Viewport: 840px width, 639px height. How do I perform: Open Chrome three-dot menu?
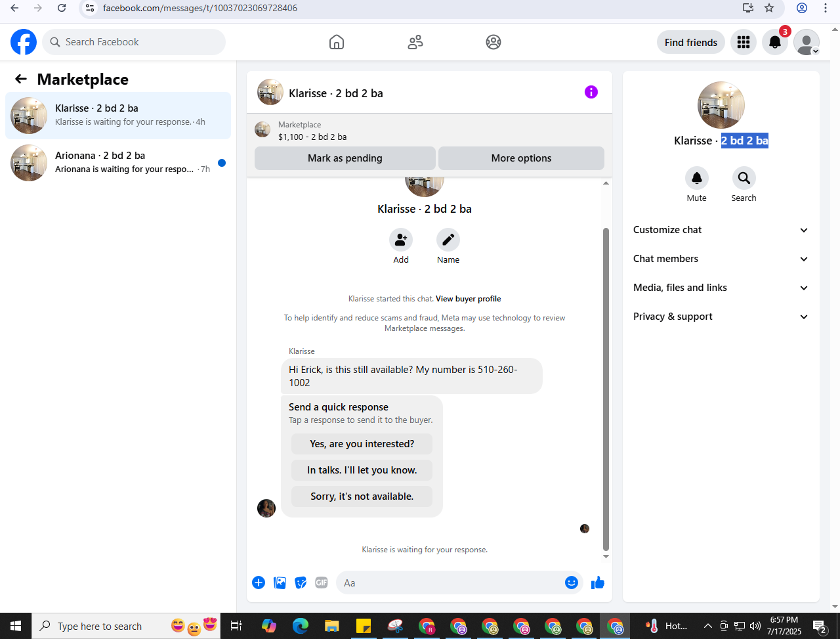pyautogui.click(x=826, y=8)
